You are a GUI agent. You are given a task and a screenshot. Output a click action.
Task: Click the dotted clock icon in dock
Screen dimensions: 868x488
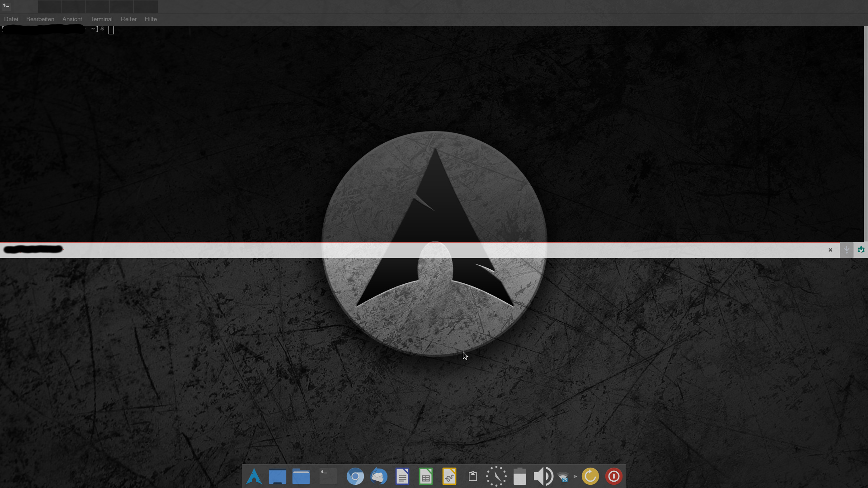pos(496,476)
